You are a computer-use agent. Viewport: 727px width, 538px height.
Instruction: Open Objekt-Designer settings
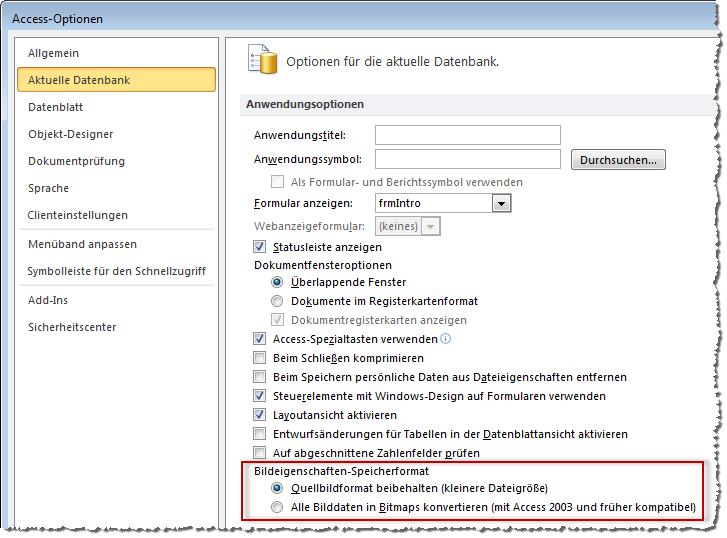coord(70,134)
